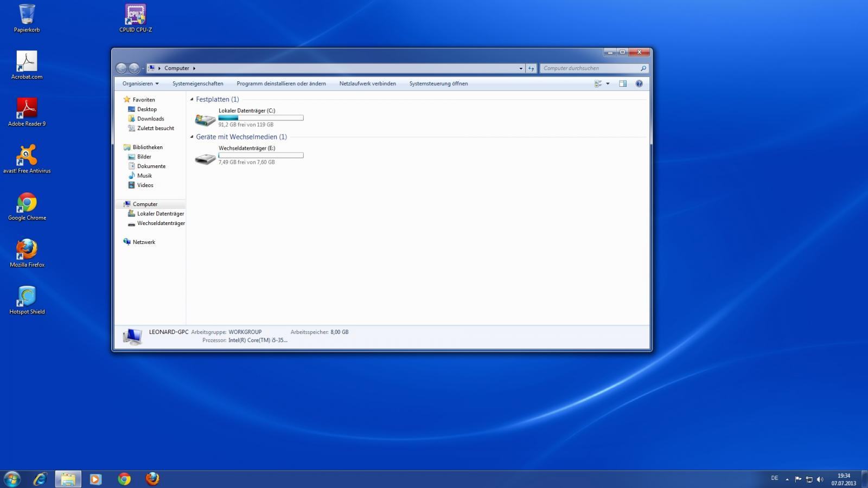868x488 pixels.
Task: Click the help question mark icon
Action: [x=639, y=84]
